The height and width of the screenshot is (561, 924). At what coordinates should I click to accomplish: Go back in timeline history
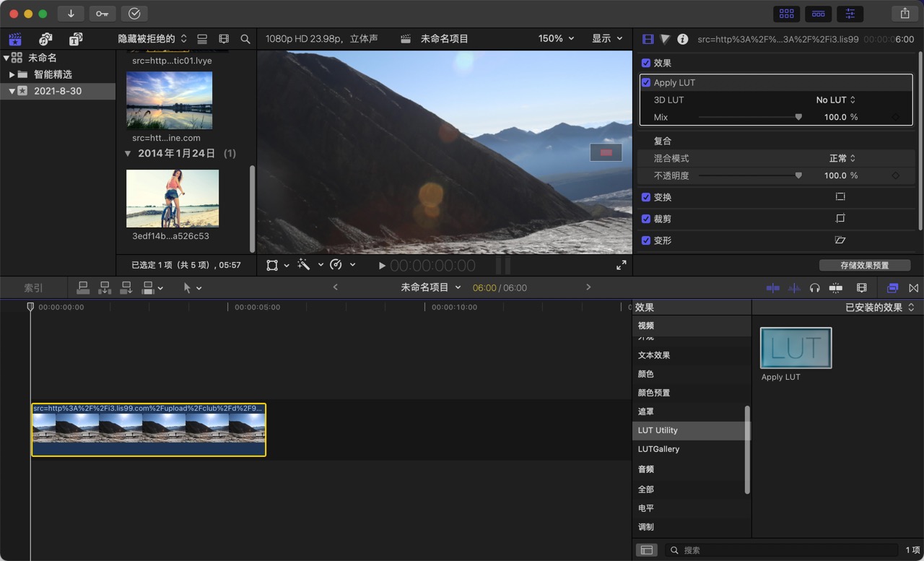335,287
